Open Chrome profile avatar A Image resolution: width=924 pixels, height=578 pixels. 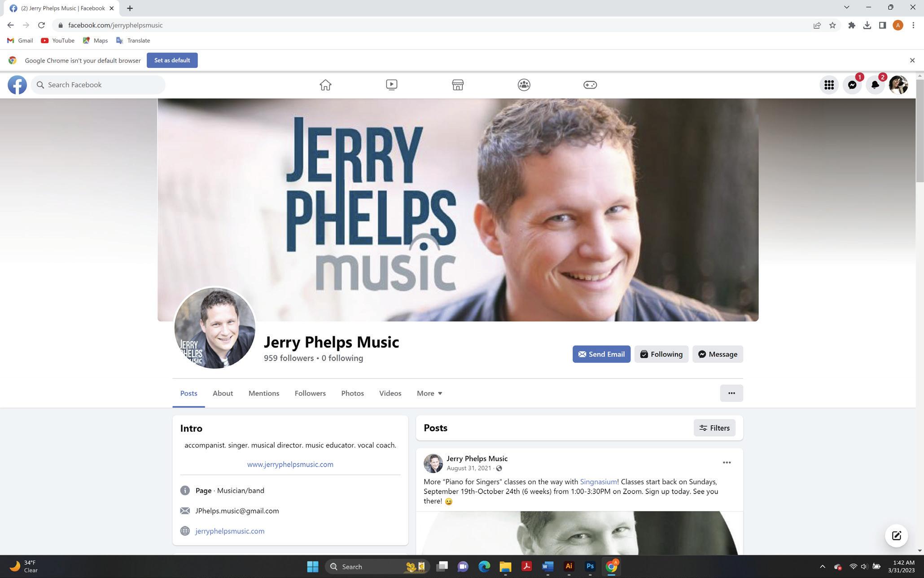898,25
